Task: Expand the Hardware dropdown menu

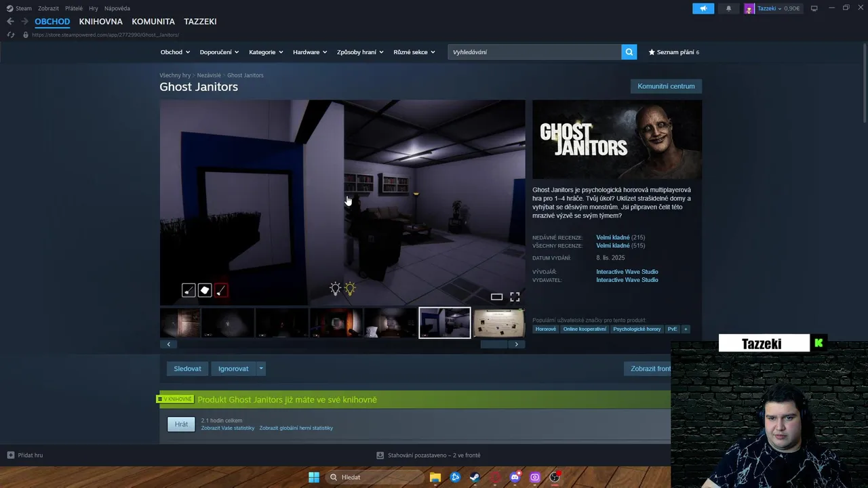Action: pos(310,52)
